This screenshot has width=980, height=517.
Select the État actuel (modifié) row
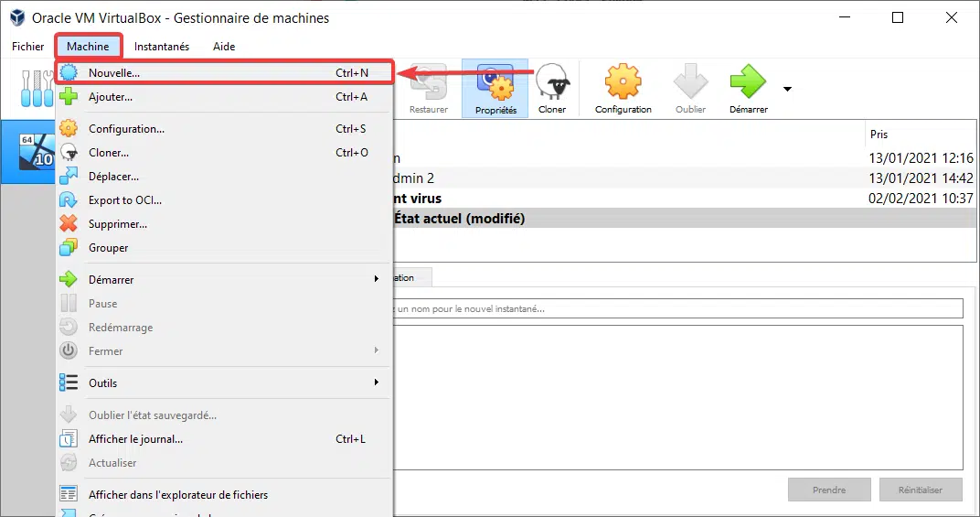685,219
